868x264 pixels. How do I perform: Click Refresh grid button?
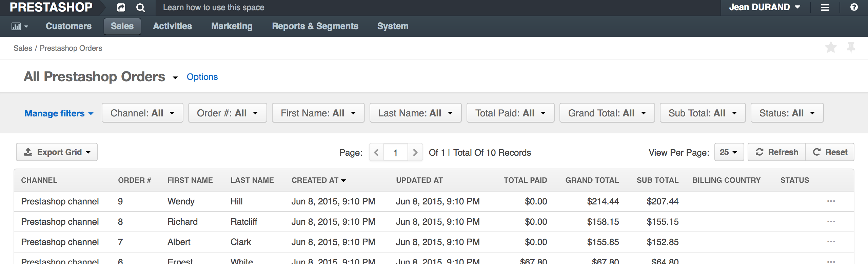pyautogui.click(x=776, y=152)
